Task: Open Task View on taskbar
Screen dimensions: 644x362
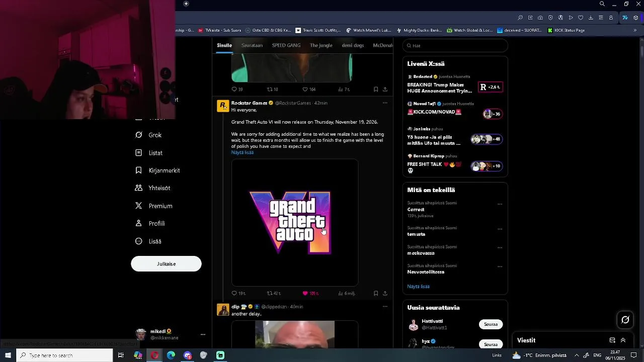Action: tap(121, 355)
